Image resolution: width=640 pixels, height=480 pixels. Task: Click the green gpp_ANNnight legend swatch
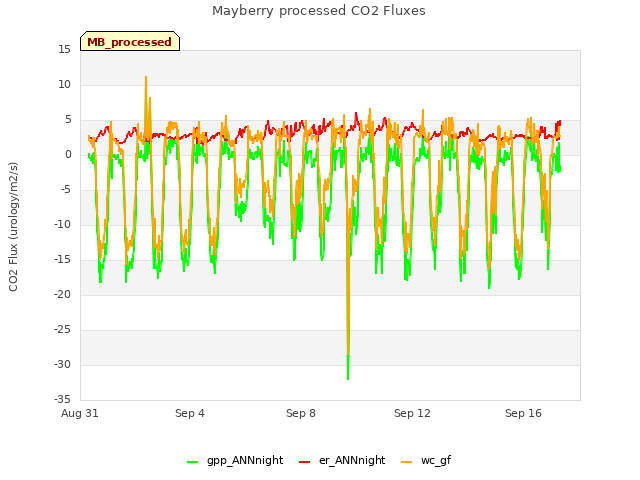(x=192, y=462)
